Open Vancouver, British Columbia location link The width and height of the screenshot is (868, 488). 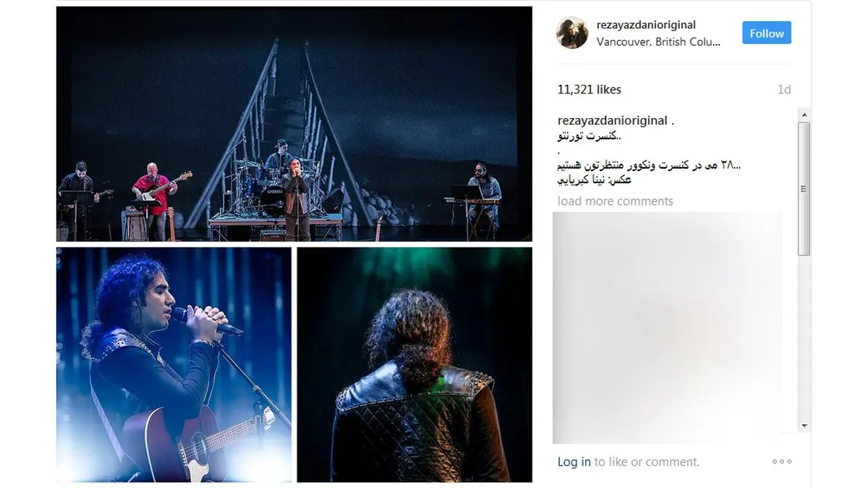click(658, 42)
